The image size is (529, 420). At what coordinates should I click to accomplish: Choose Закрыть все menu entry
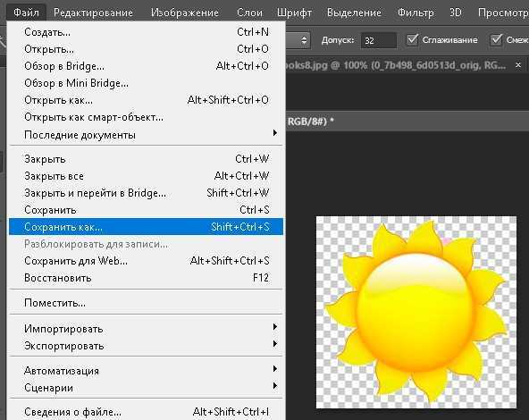coord(146,176)
